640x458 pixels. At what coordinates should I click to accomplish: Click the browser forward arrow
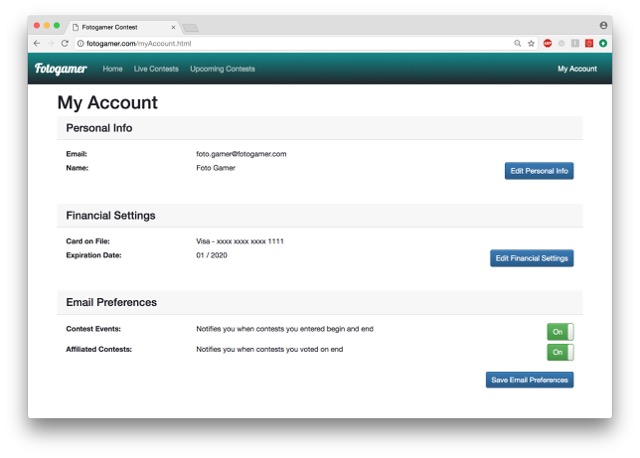[x=51, y=43]
